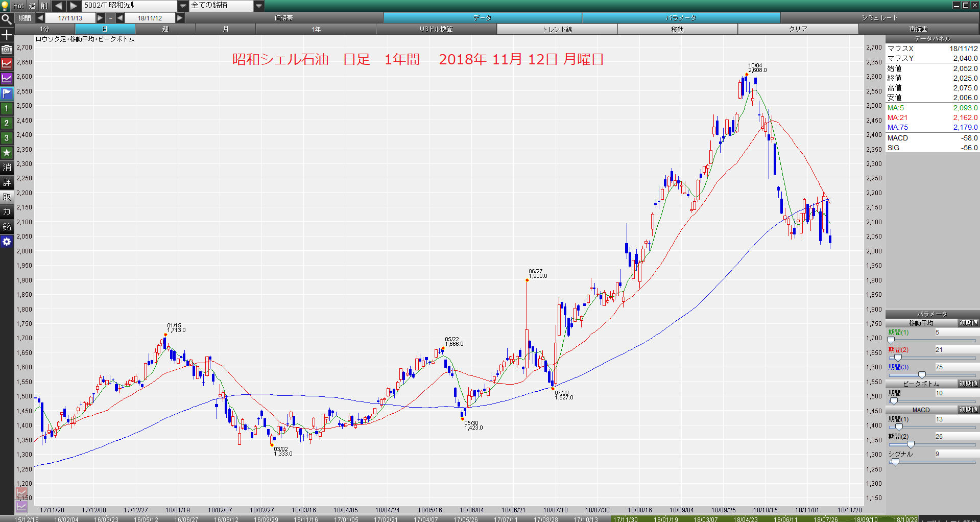Select the 1年 one-year range
The height and width of the screenshot is (522, 980).
(316, 29)
